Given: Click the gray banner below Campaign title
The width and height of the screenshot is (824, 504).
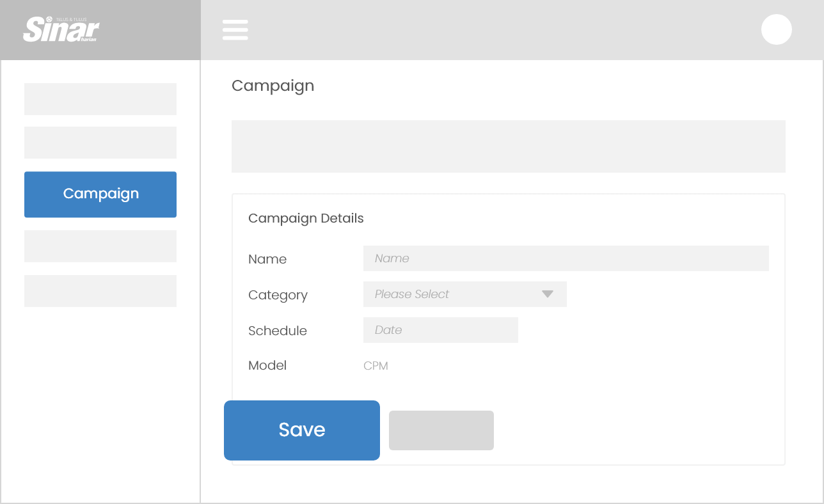Looking at the screenshot, I should coord(508,146).
